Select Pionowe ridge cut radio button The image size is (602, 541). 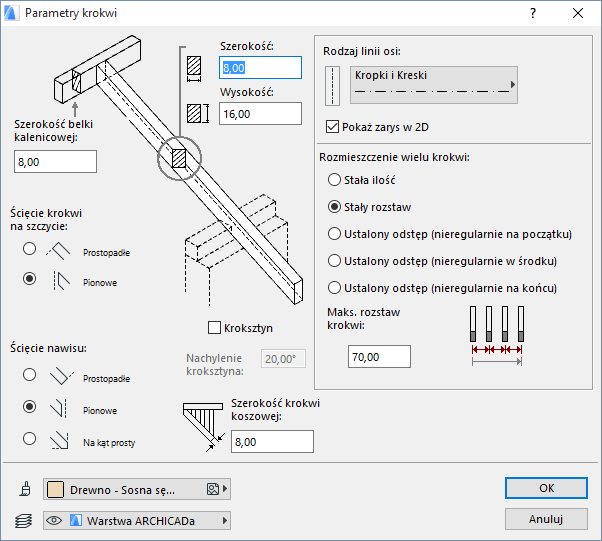pyautogui.click(x=29, y=278)
